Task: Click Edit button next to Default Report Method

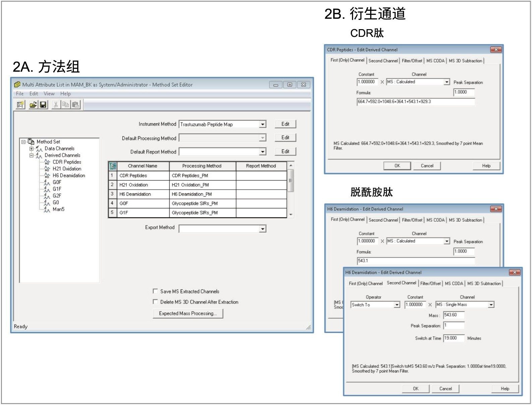Action: [x=285, y=151]
